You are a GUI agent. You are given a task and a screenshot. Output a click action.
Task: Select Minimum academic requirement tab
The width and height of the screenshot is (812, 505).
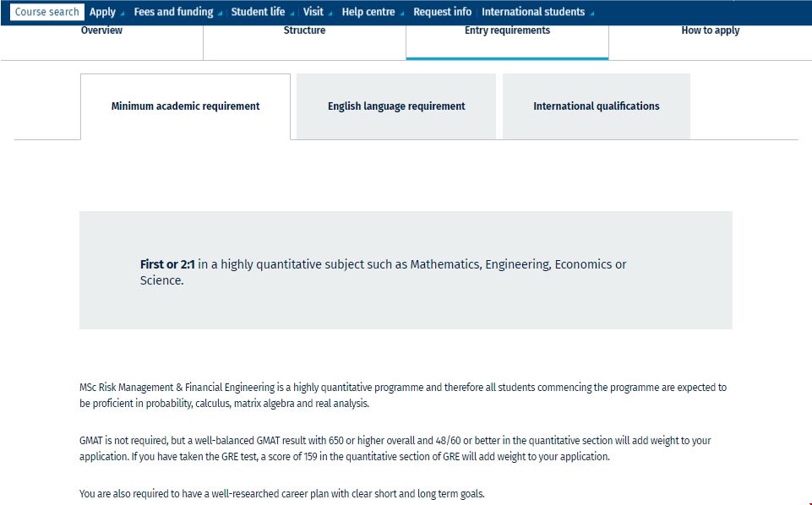coord(185,106)
